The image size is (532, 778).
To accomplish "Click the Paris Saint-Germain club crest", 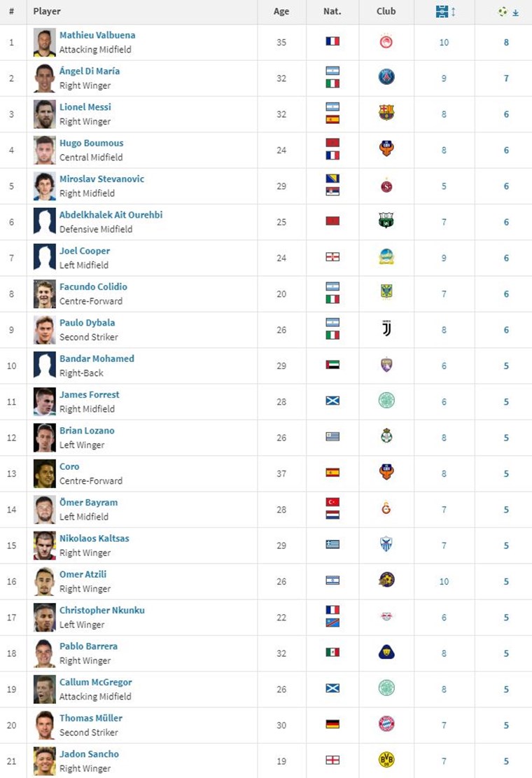I will [x=386, y=78].
